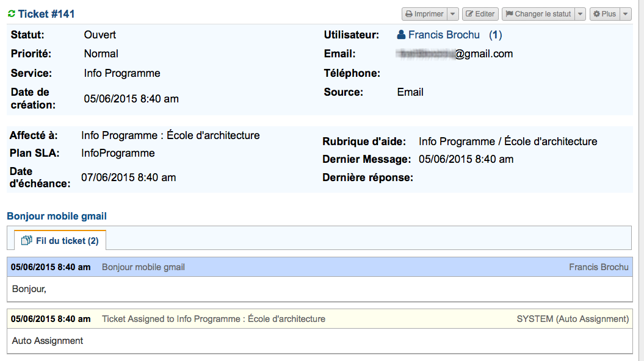Image resolution: width=644 pixels, height=361 pixels.
Task: Click the message body text Bonjour,
Action: click(29, 289)
